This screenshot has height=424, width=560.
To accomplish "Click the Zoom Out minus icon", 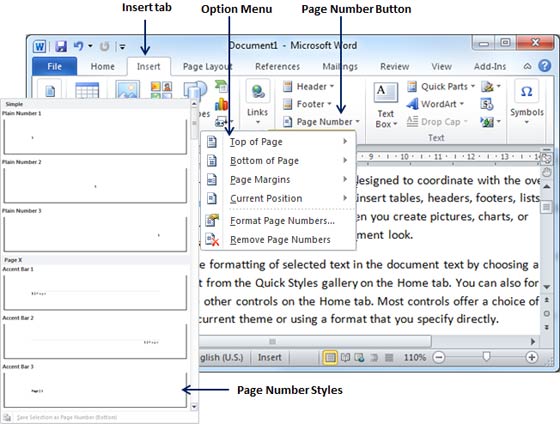I will tap(439, 357).
